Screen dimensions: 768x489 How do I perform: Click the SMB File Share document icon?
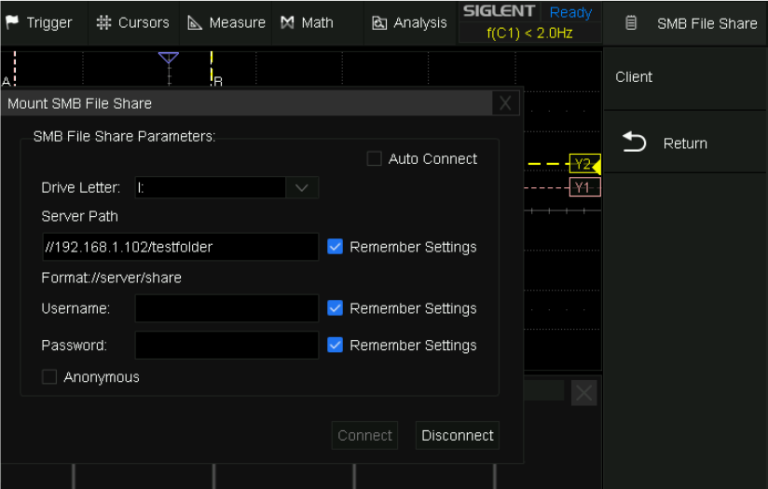[631, 23]
